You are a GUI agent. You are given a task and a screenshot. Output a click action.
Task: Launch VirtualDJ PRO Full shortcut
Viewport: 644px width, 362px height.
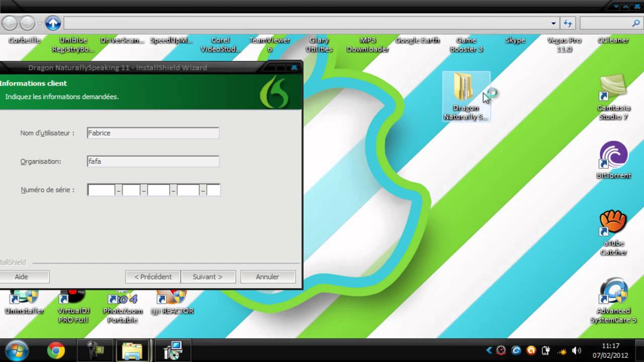coord(73,306)
